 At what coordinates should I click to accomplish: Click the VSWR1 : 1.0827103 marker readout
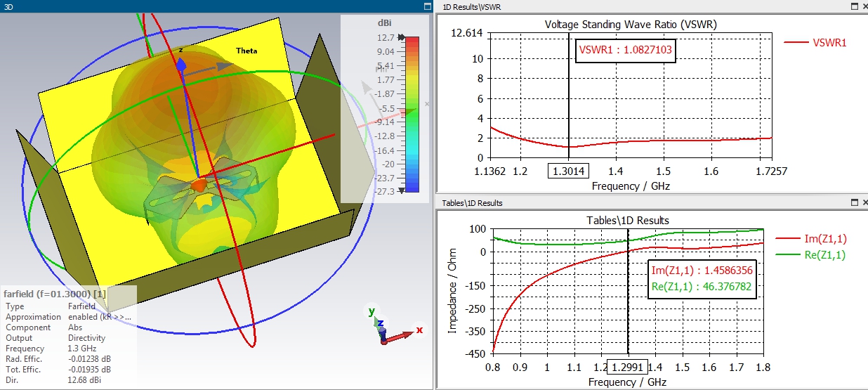626,51
